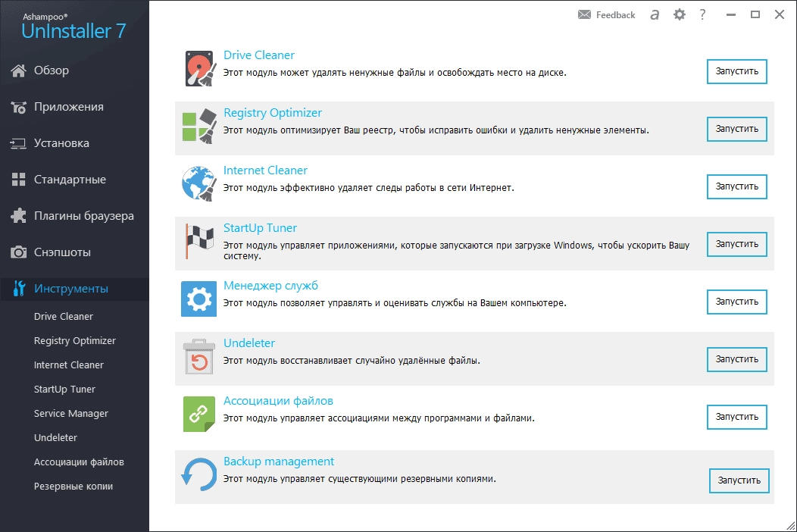
Task: Click the Менеджер служб gear icon
Action: (198, 299)
